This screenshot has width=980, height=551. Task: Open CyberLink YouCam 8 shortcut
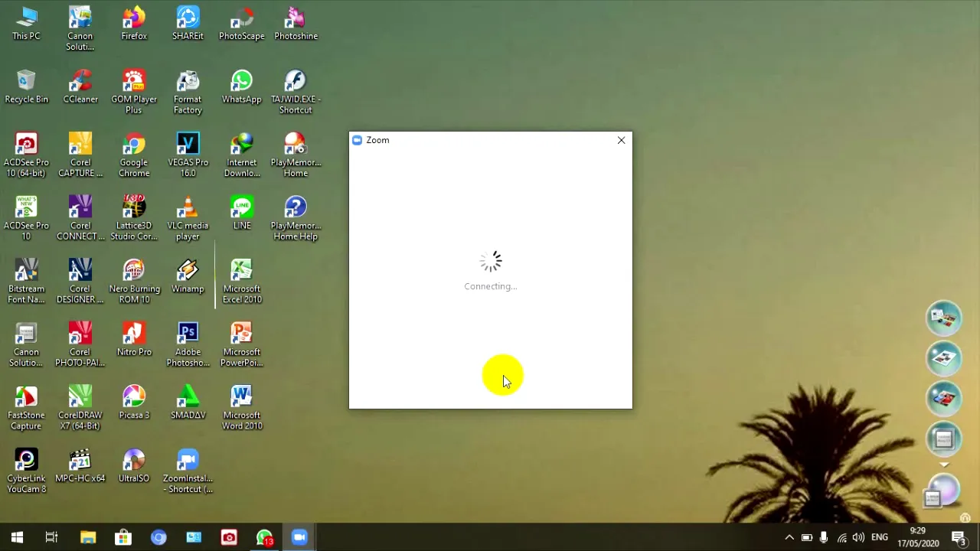pyautogui.click(x=26, y=471)
